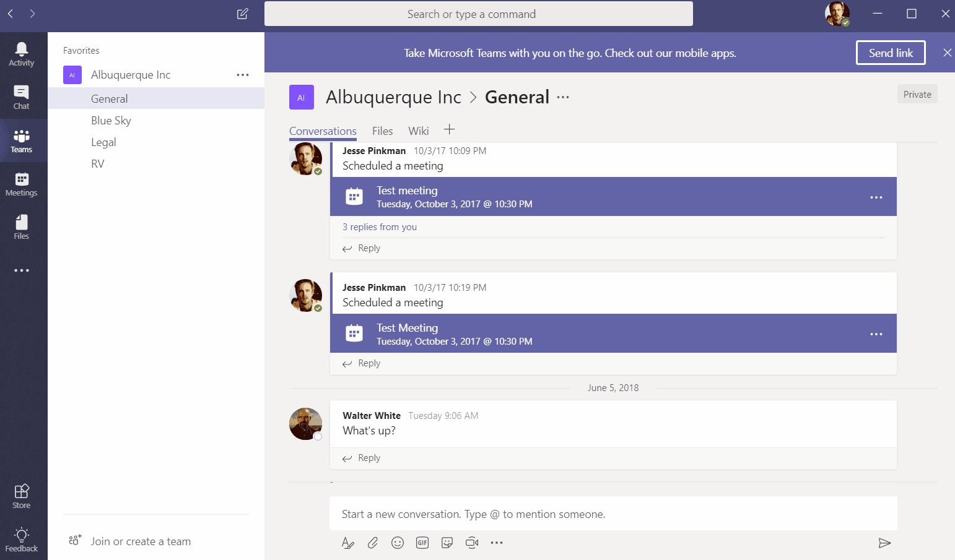Click Walter White's avatar
955x560 pixels.
coord(305,424)
